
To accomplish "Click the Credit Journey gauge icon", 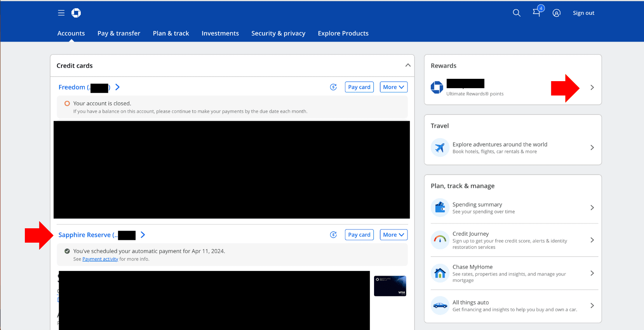I will click(x=440, y=240).
